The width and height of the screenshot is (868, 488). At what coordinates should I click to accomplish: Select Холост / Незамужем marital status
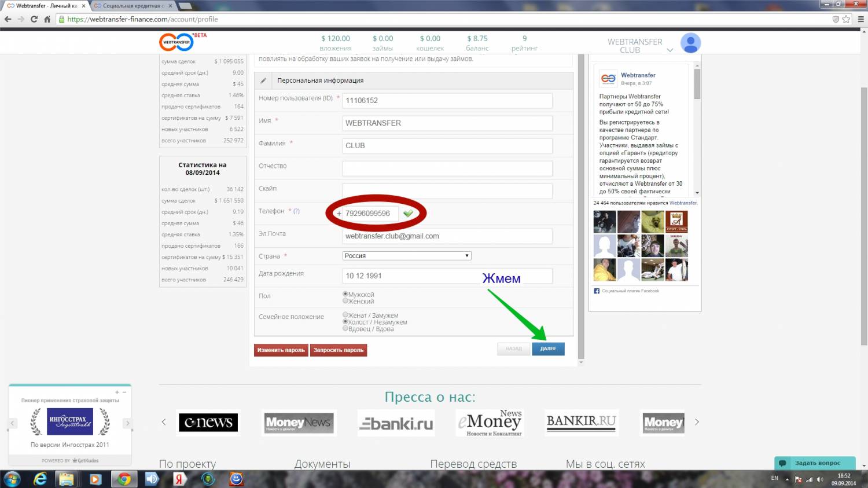pyautogui.click(x=345, y=322)
